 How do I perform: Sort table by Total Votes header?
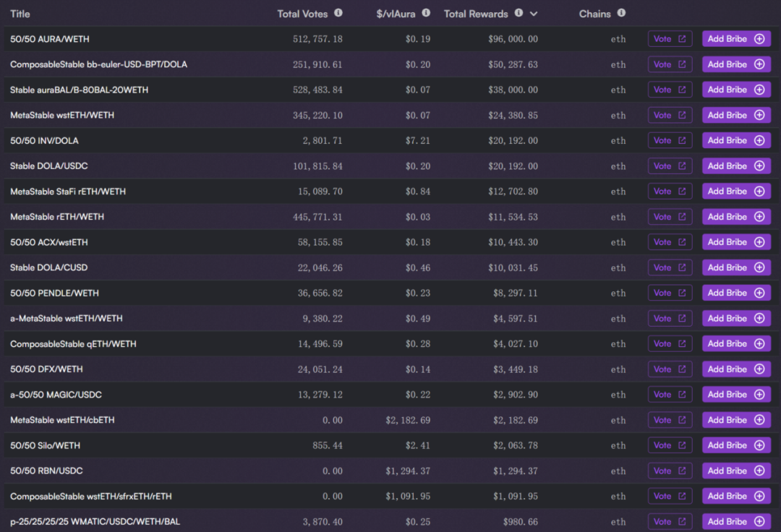(x=302, y=14)
